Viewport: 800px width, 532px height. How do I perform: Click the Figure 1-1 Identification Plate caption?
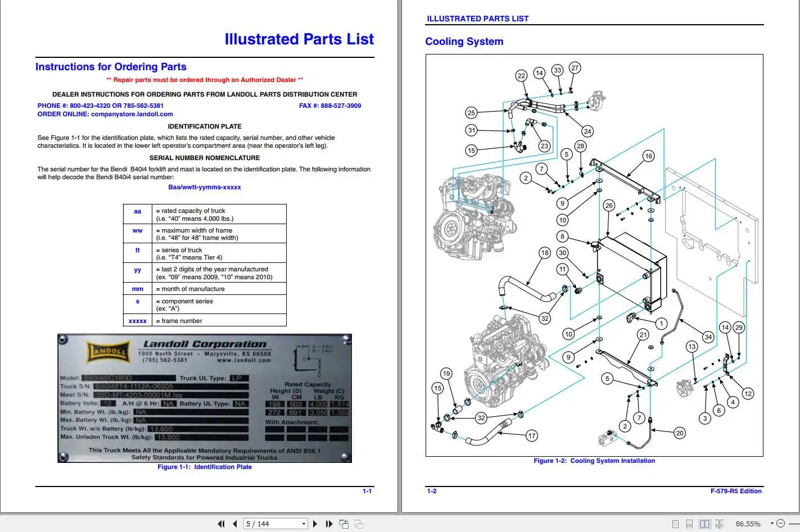tap(205, 466)
